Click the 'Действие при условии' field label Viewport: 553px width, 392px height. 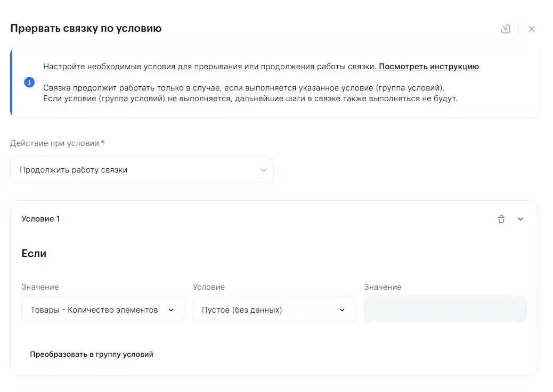point(54,143)
